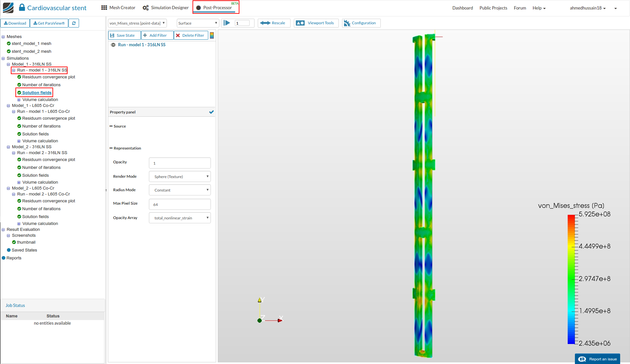Open Configuration settings

(x=361, y=23)
